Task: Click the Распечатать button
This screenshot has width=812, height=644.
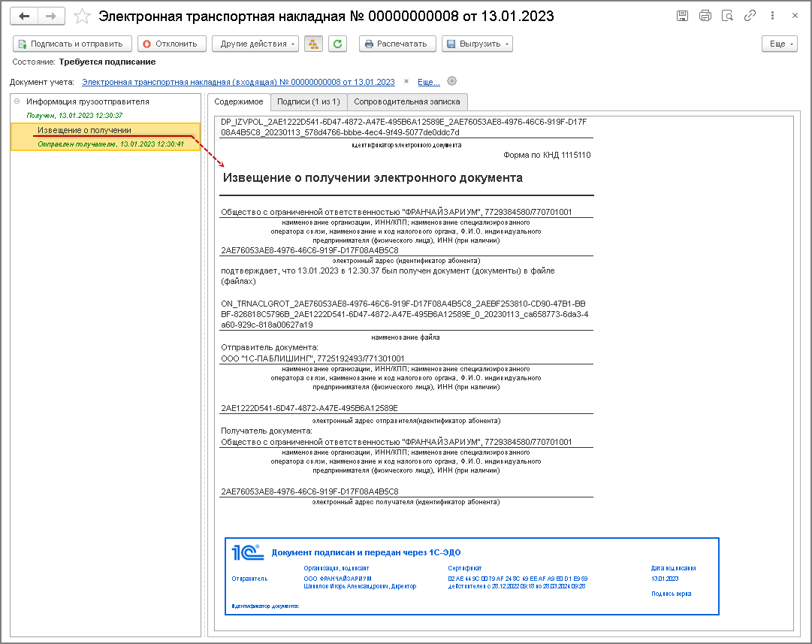Action: (397, 44)
